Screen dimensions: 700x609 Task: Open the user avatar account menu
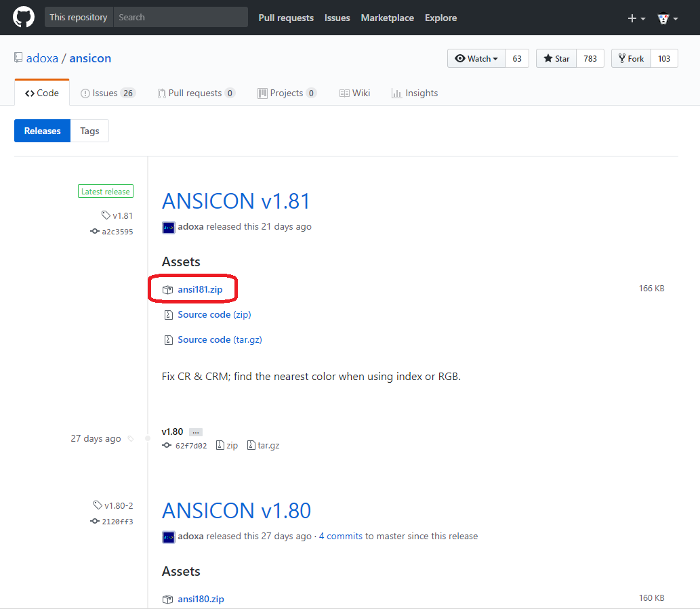668,18
